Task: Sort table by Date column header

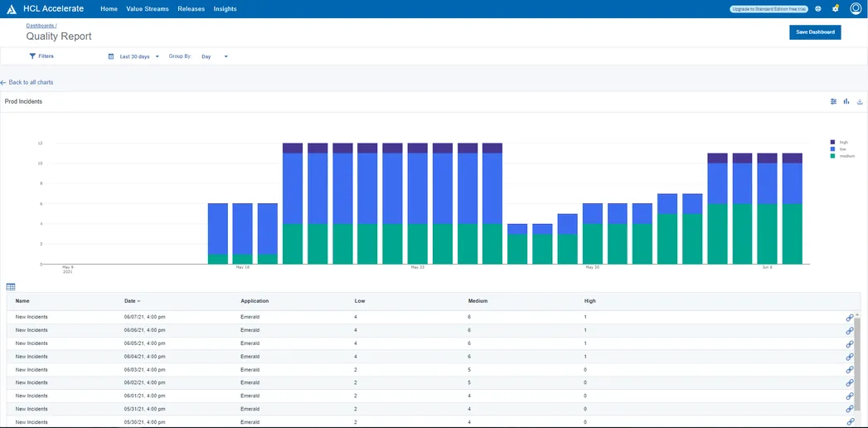Action: (x=131, y=301)
